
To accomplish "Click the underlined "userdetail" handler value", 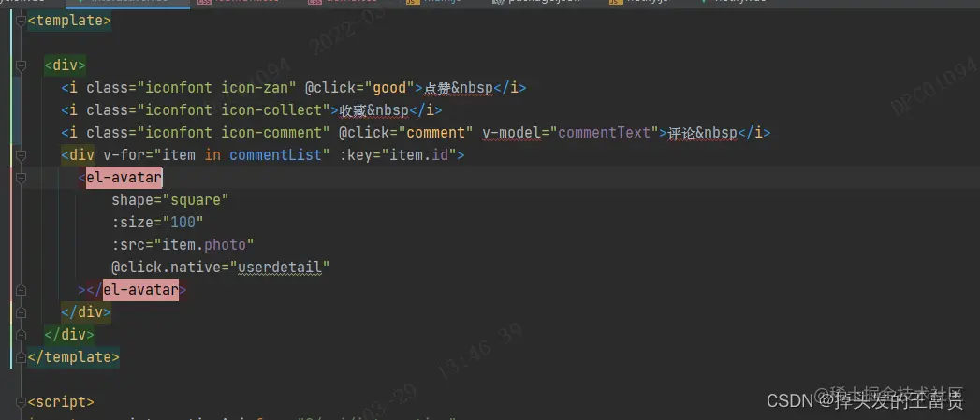I will pos(279,268).
